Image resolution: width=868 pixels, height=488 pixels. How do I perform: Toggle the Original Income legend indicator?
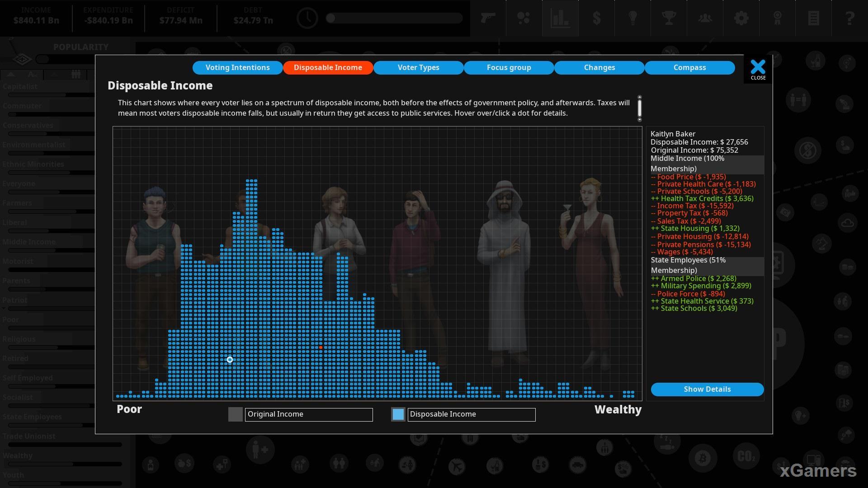235,414
